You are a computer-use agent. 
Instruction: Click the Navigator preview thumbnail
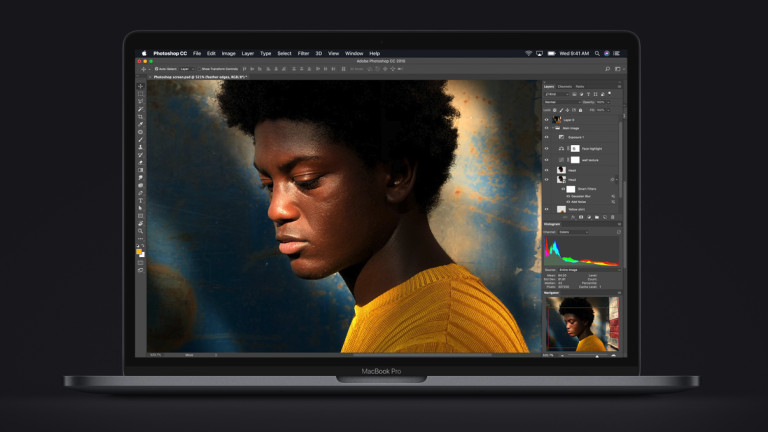582,324
